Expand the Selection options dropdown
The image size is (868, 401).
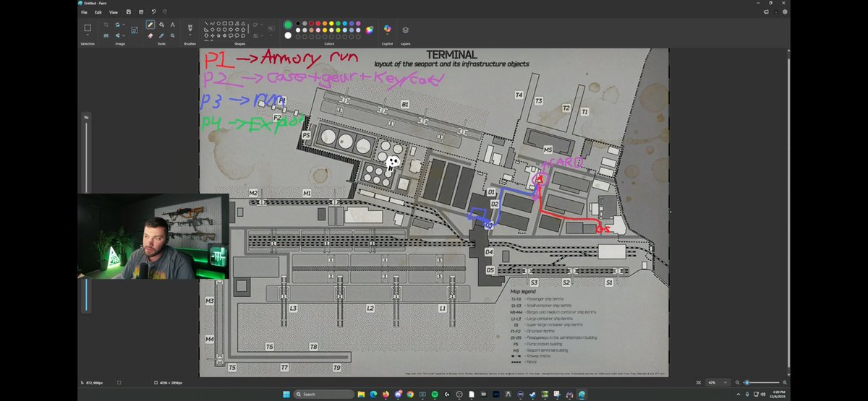pos(88,35)
